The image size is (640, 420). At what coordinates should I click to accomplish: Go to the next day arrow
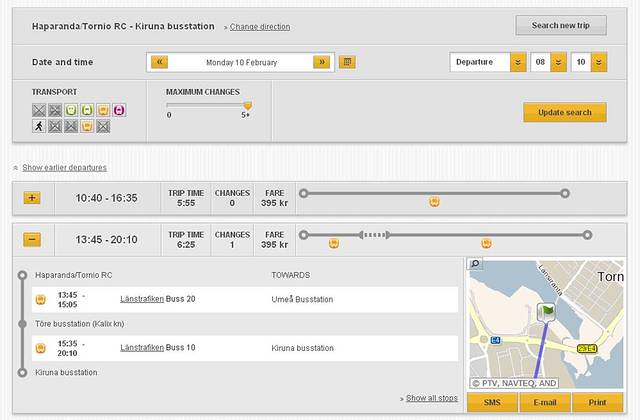click(x=321, y=62)
